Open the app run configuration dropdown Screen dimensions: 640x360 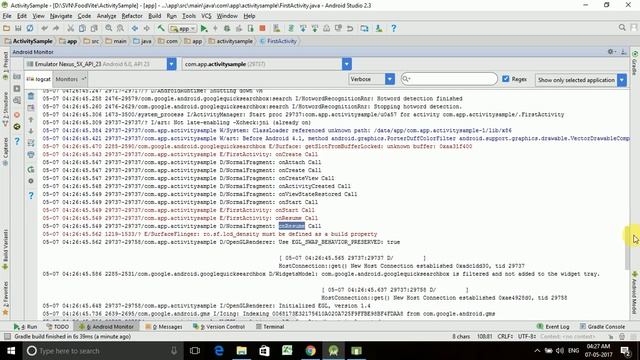183,29
